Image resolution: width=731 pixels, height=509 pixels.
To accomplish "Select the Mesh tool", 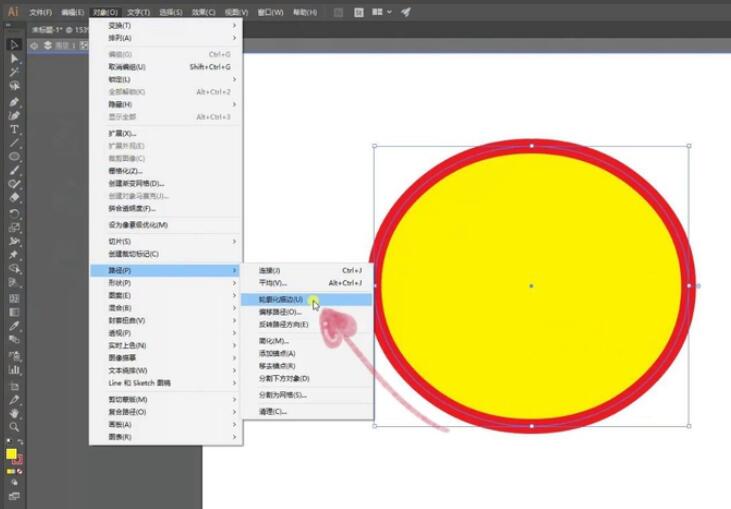I will tap(14, 298).
